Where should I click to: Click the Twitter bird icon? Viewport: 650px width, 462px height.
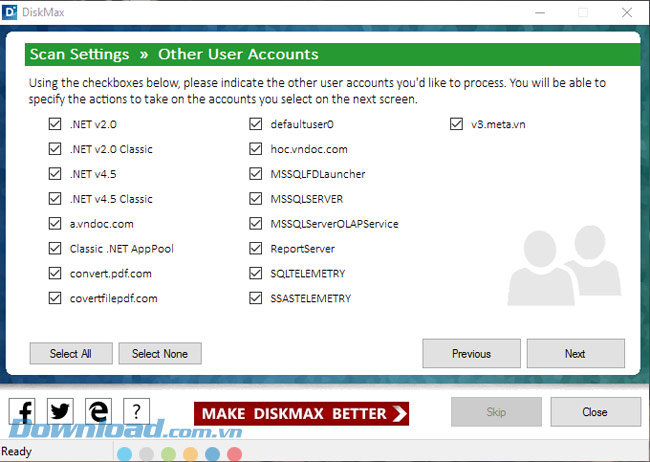pos(60,411)
